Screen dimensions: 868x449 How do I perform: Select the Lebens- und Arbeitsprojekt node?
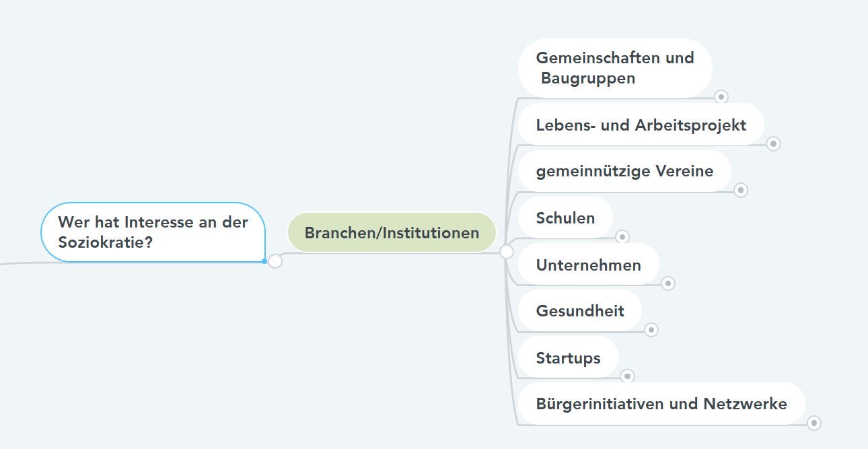click(641, 125)
